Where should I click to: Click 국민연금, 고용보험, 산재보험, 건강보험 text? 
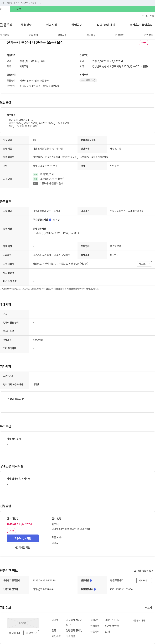click(x=51, y=255)
